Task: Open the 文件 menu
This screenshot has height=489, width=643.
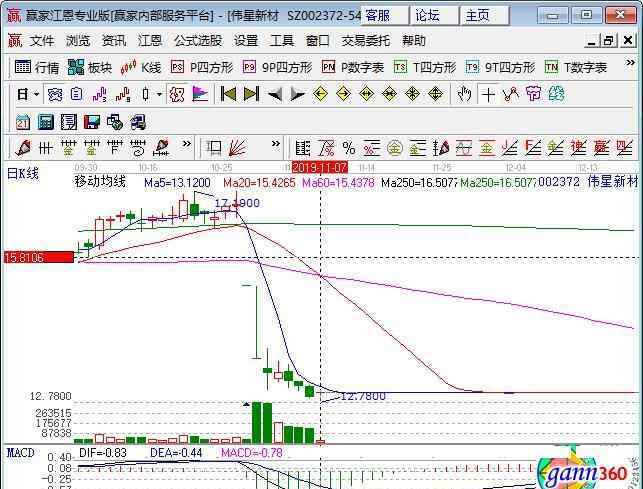Action: click(41, 41)
